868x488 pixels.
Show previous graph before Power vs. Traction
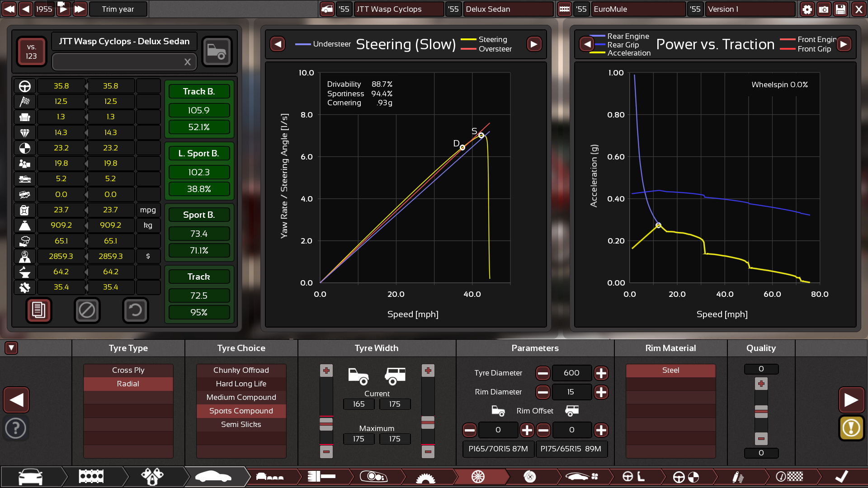pos(587,44)
